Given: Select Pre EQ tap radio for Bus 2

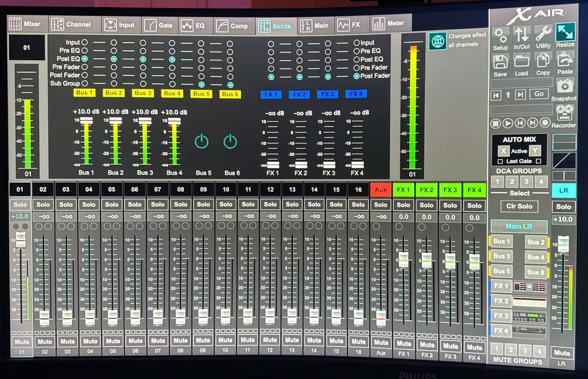Looking at the screenshot, I should point(114,51).
